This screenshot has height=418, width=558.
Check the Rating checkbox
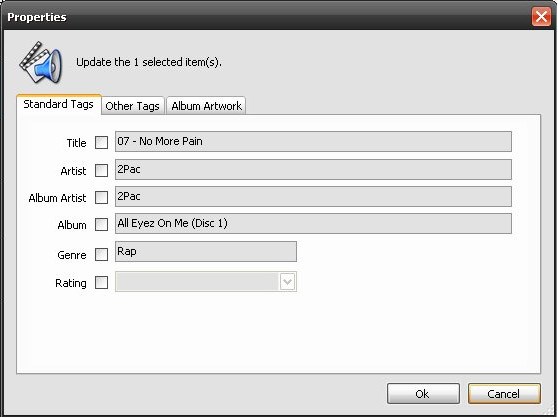(x=101, y=283)
